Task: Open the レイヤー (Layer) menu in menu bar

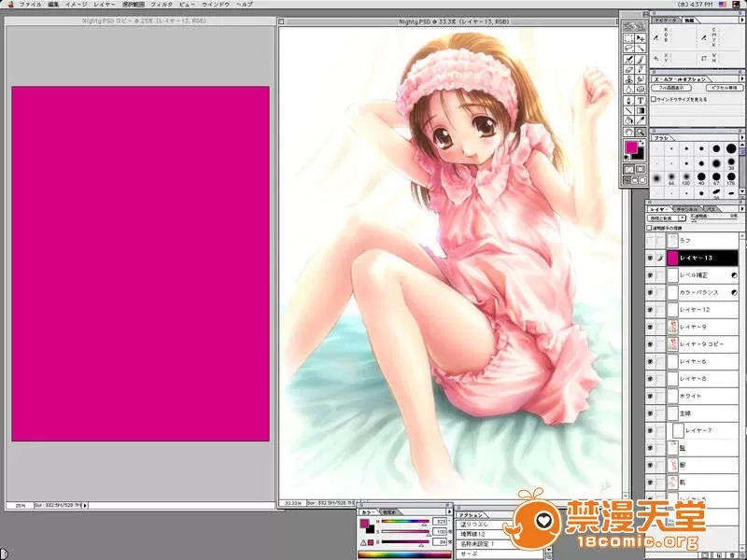Action: pos(105,5)
